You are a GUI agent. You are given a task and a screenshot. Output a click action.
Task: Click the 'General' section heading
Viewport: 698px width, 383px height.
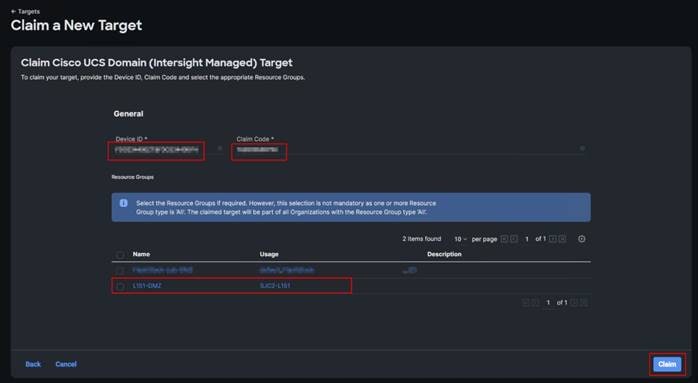tap(128, 114)
